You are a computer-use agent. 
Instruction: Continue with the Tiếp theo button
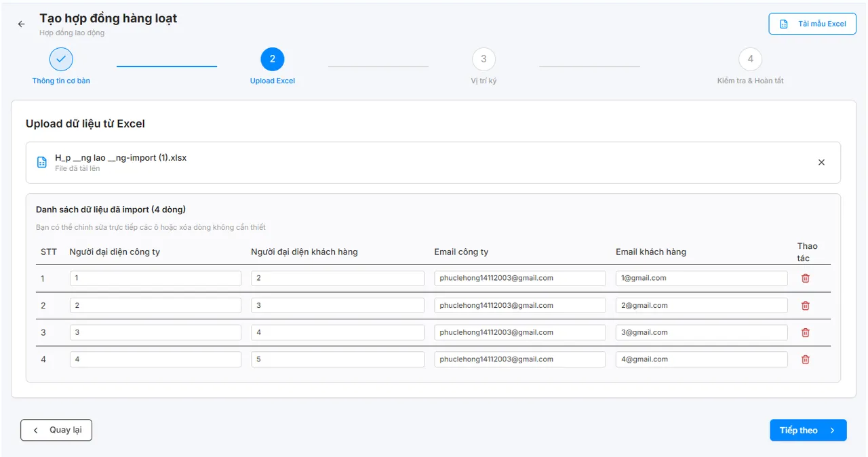808,431
